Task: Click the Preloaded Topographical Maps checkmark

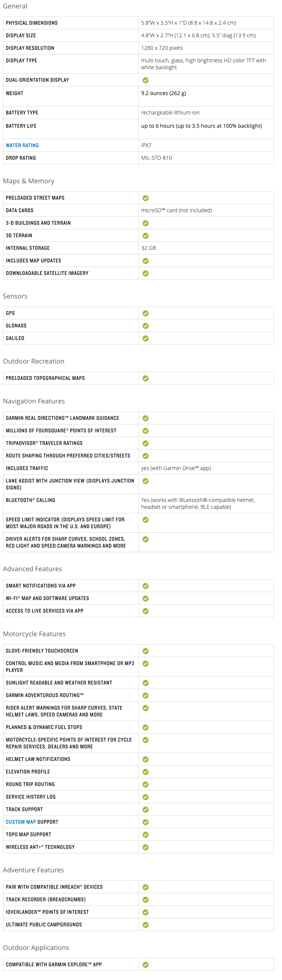Action: tap(145, 378)
